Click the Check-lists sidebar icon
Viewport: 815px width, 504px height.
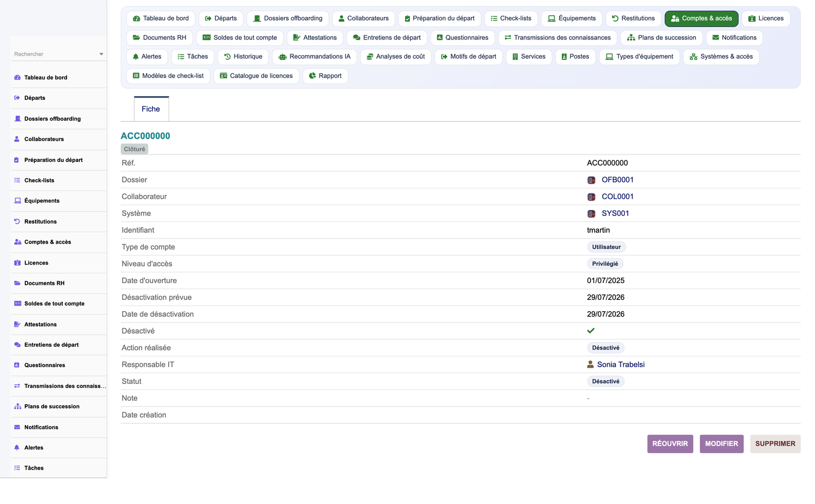17,180
